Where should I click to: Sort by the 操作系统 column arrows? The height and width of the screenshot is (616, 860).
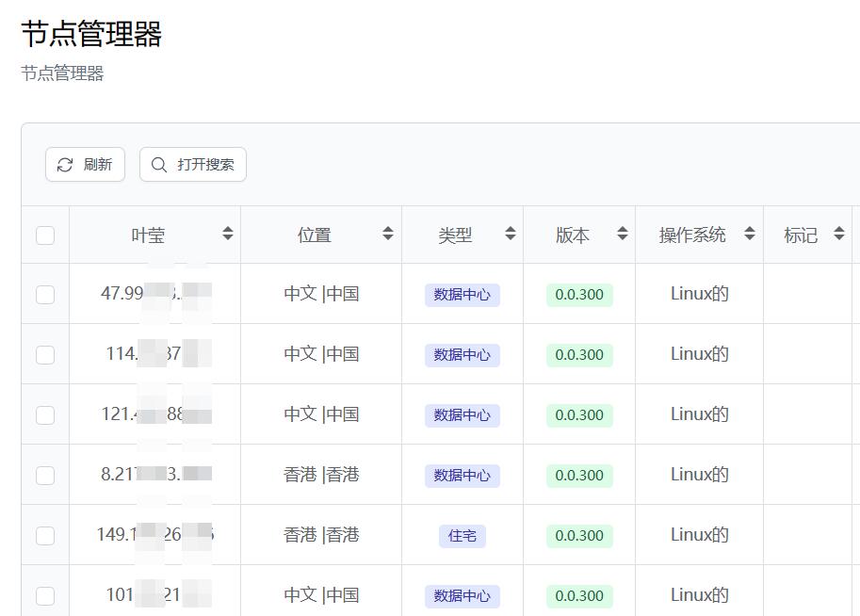(750, 234)
